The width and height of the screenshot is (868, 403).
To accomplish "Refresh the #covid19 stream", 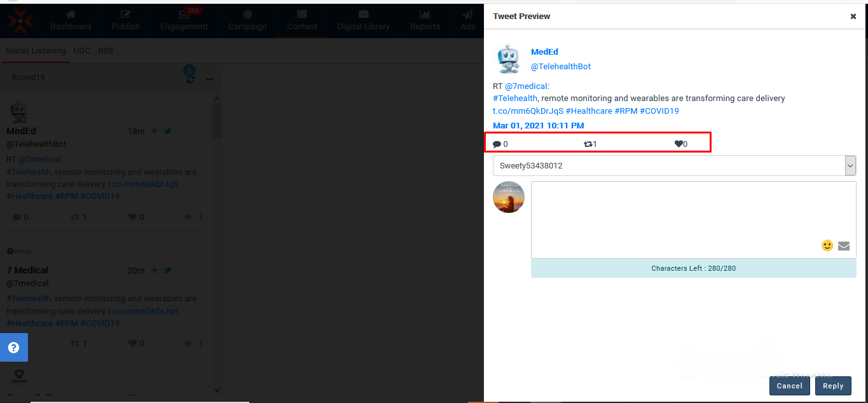I will (x=190, y=79).
